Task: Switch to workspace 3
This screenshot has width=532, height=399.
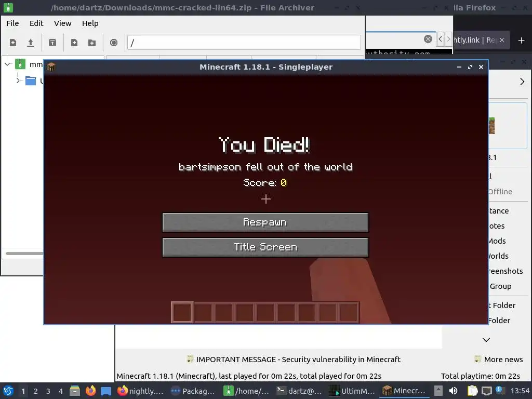Action: click(x=48, y=391)
